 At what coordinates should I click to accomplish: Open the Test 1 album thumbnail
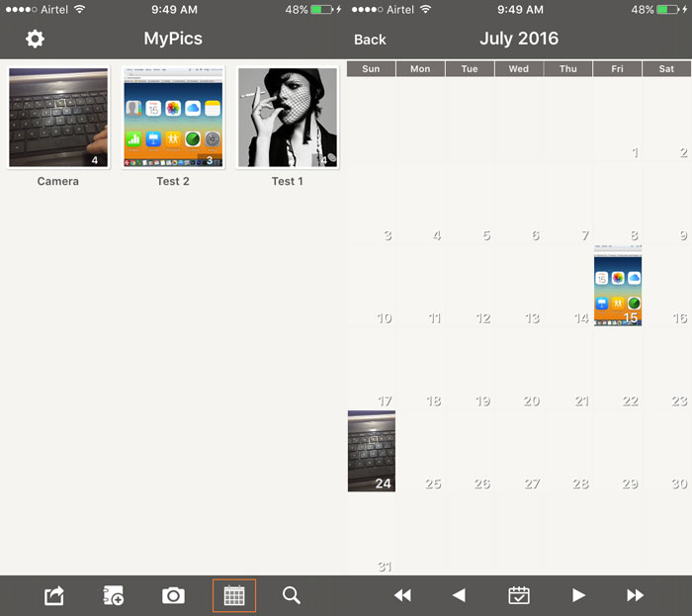(288, 118)
